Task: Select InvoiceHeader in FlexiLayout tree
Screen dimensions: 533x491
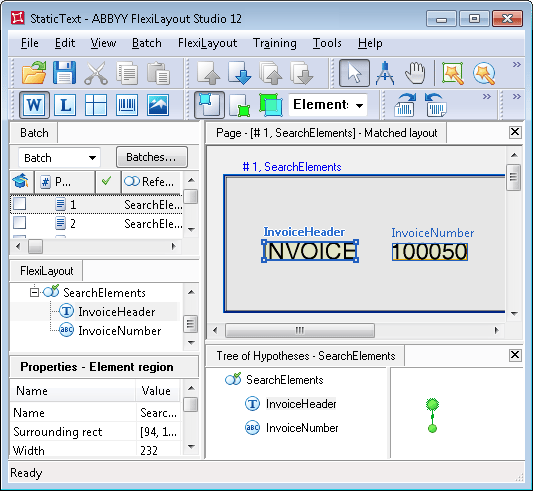Action: point(117,312)
